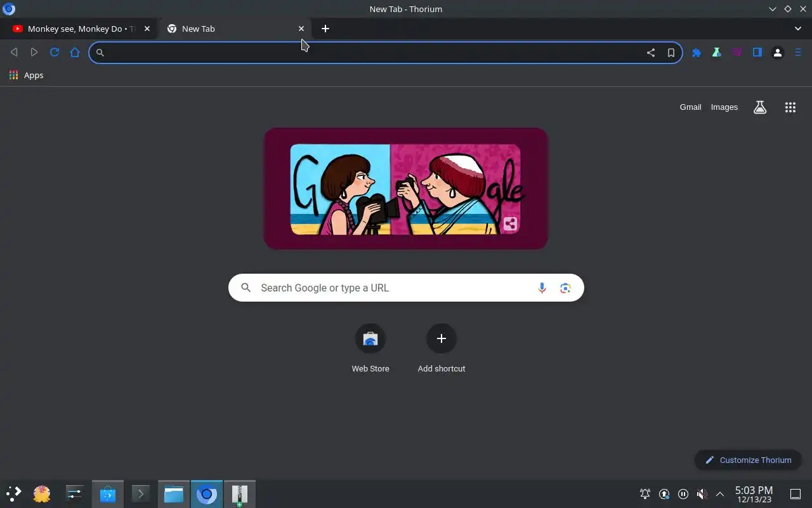Open the Images link
812x508 pixels.
tap(724, 107)
